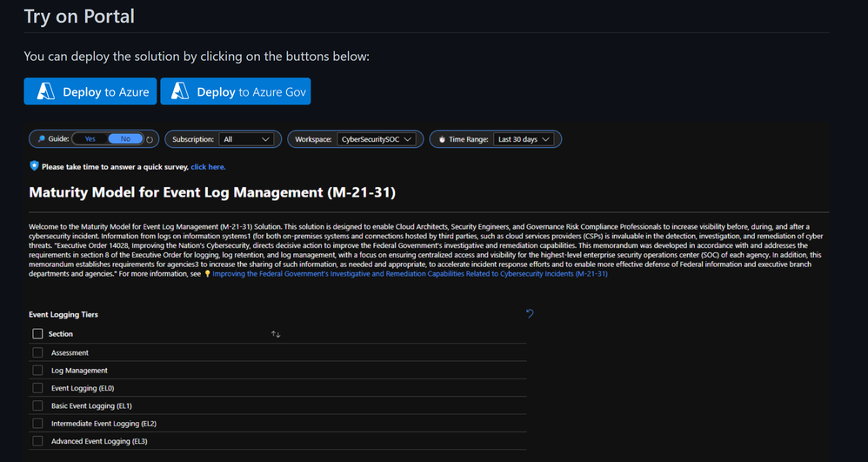Click the reset icon beside Guide toggle
This screenshot has height=462, width=868.
tap(150, 139)
